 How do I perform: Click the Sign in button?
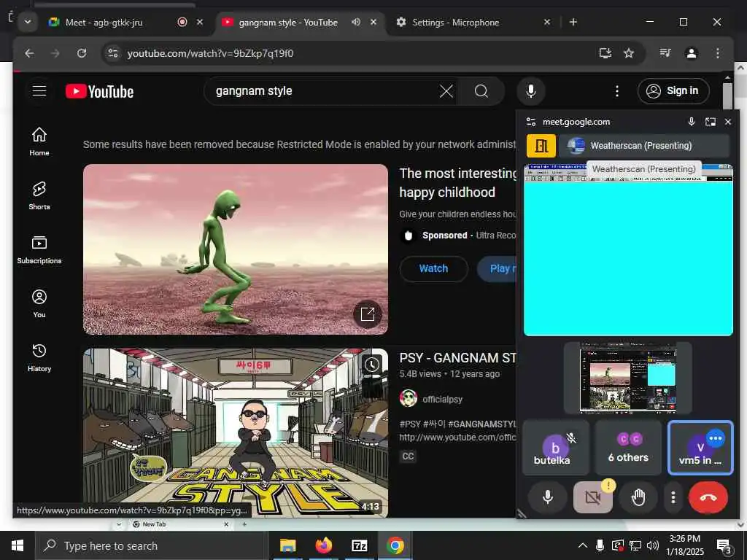[x=673, y=91]
